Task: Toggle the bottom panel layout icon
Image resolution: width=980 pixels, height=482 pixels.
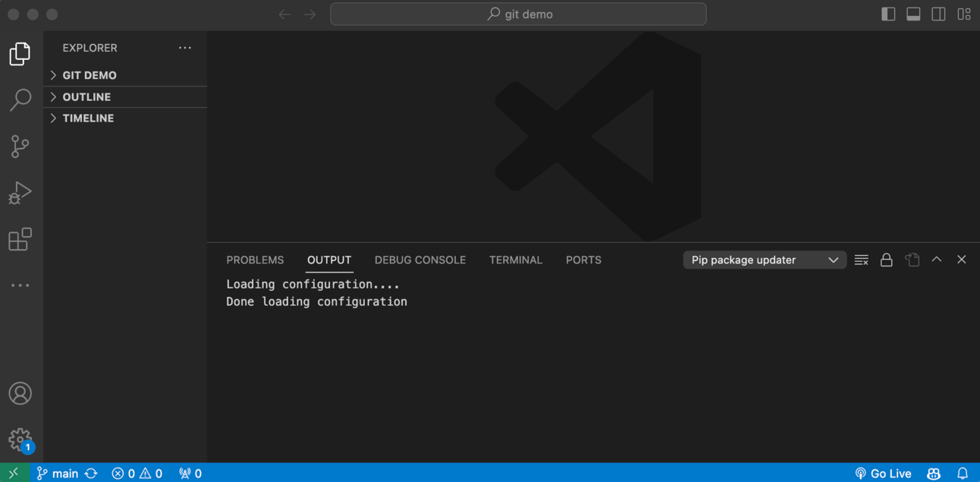Action: (x=913, y=14)
